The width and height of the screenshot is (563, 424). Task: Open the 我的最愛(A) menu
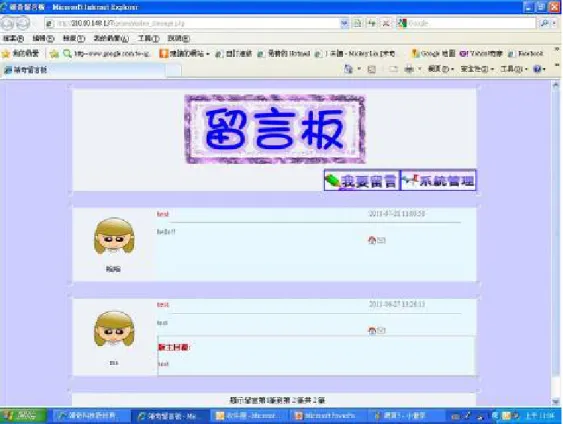111,38
